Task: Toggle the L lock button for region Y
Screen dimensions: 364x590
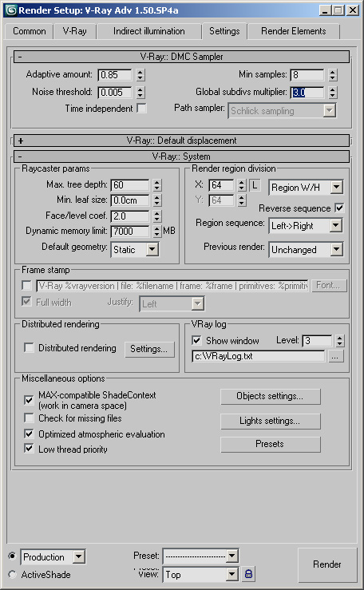Action: [x=255, y=185]
